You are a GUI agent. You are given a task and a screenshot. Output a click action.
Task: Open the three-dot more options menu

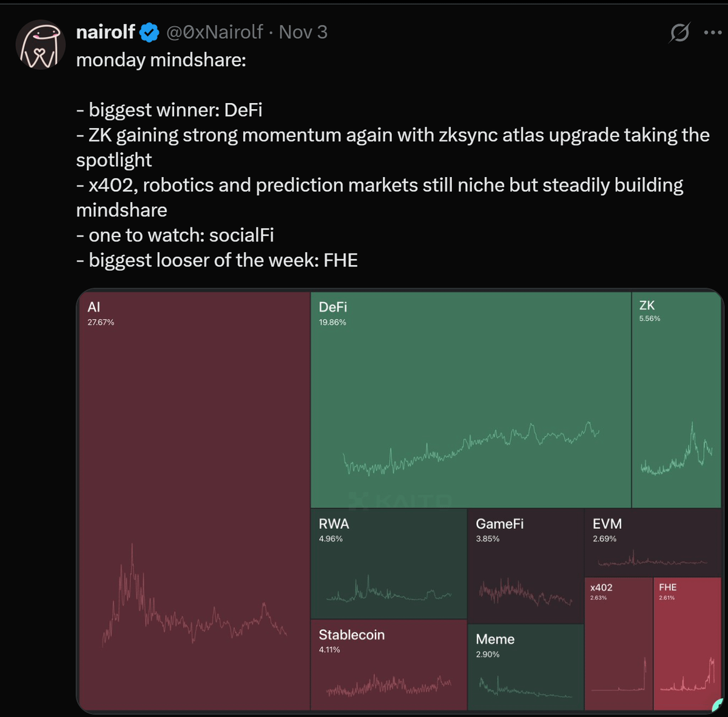pyautogui.click(x=712, y=32)
